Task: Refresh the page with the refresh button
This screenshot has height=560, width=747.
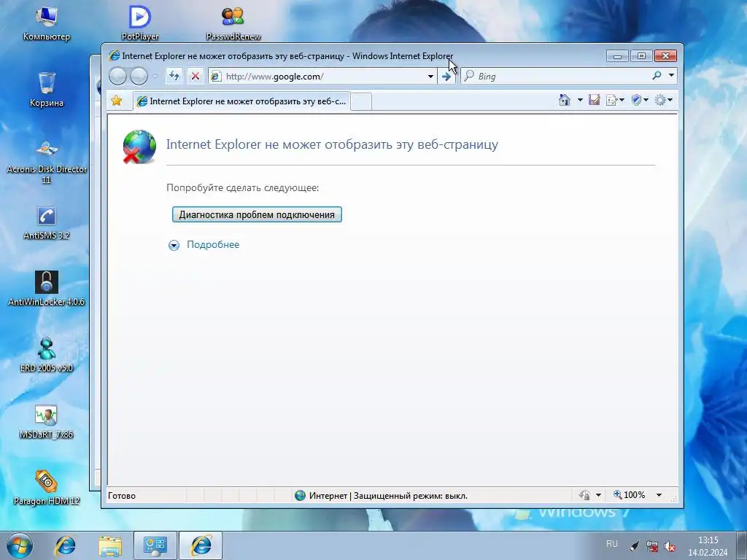Action: [174, 76]
